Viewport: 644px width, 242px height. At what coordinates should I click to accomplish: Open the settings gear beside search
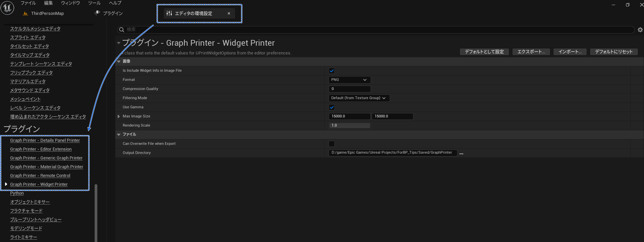coord(640,30)
